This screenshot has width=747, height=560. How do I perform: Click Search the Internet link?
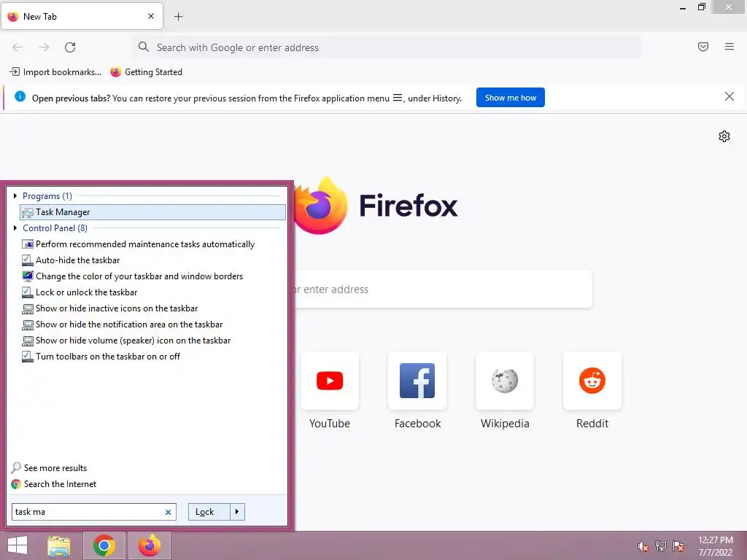(x=54, y=484)
